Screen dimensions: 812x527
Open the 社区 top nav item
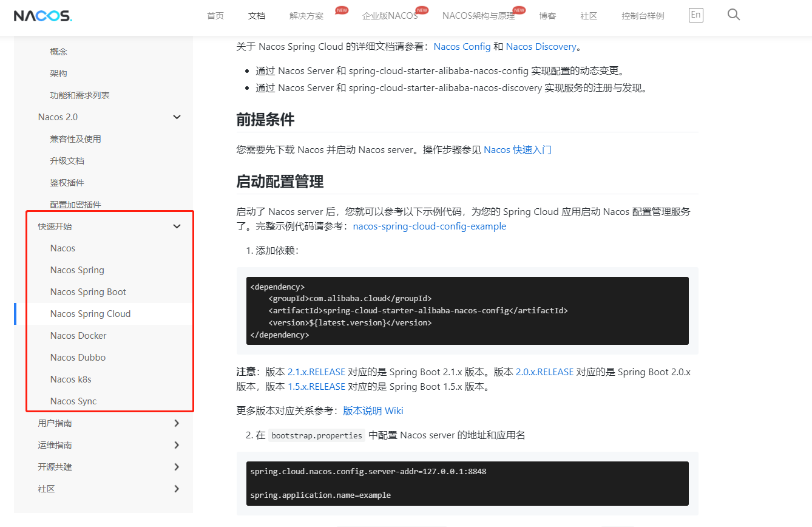coord(589,16)
